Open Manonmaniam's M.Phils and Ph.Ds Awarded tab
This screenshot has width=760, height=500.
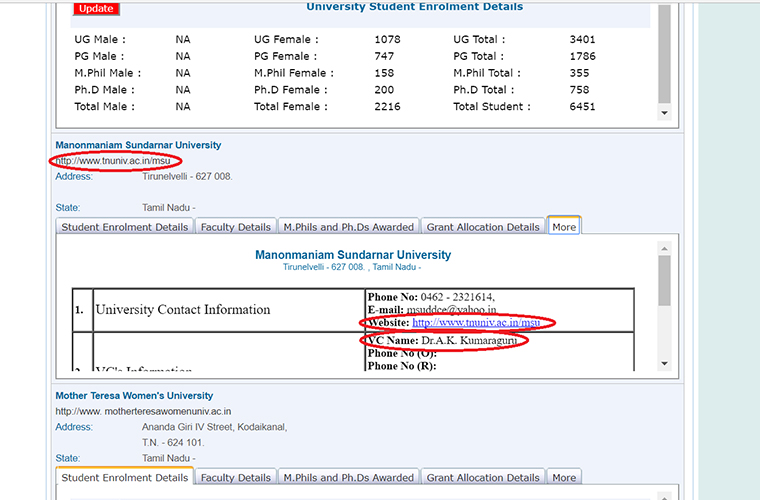pos(348,227)
